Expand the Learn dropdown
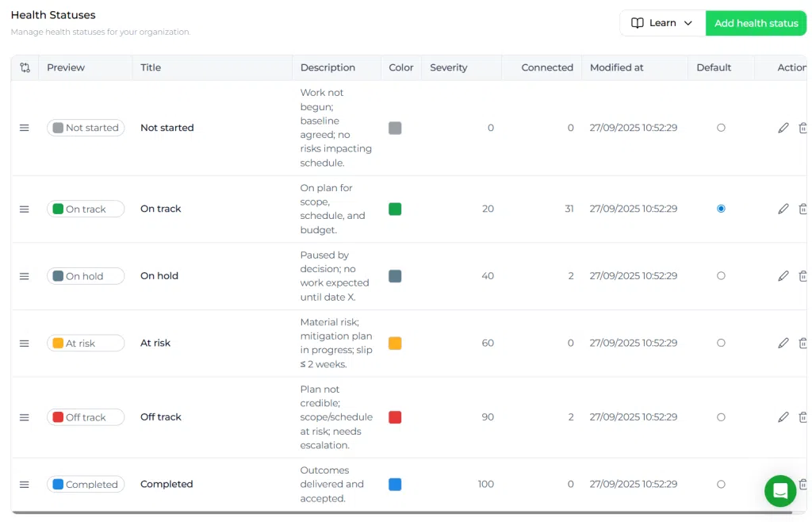This screenshot has width=812, height=522. pyautogui.click(x=662, y=23)
